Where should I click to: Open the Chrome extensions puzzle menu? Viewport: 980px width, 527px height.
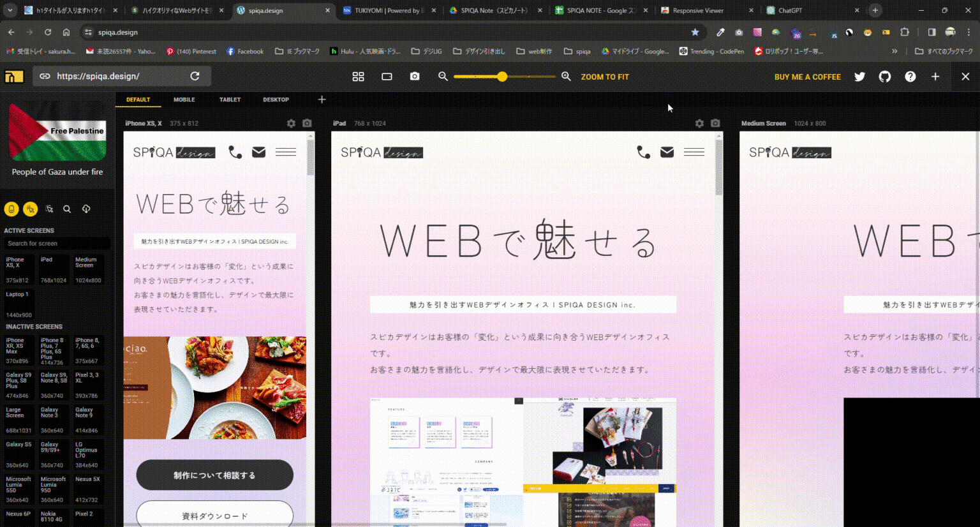tap(905, 32)
